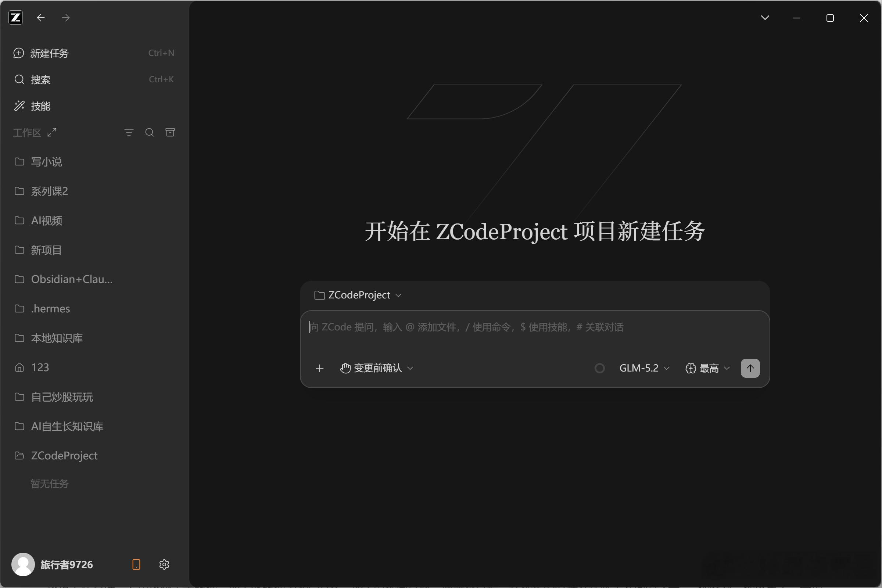Click the folder icon in project selector
The height and width of the screenshot is (588, 882).
coord(319,295)
